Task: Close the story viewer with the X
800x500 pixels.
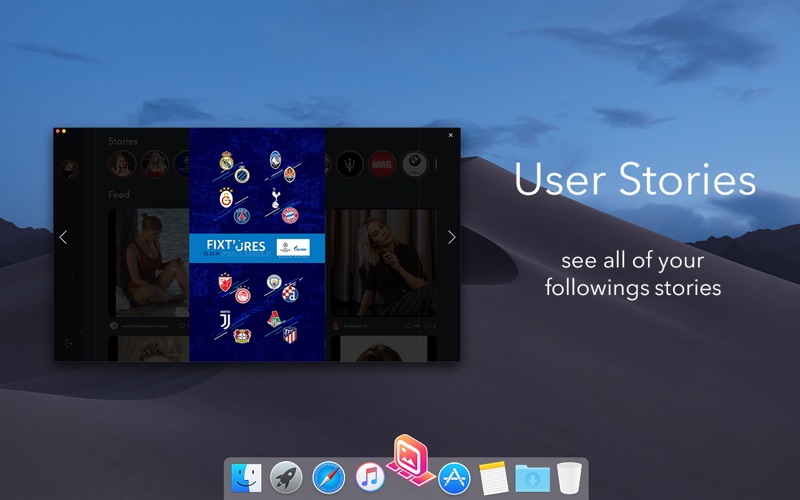Action: pyautogui.click(x=451, y=135)
